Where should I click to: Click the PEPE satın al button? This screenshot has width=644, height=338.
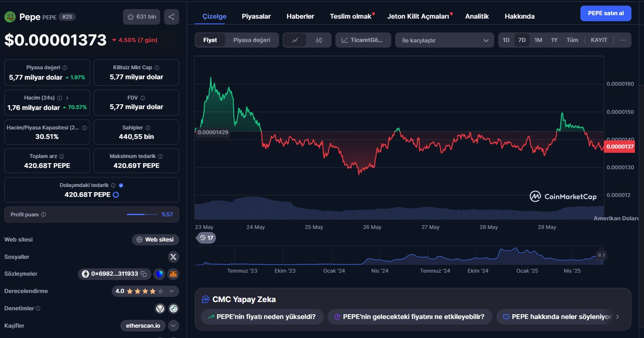pyautogui.click(x=605, y=13)
